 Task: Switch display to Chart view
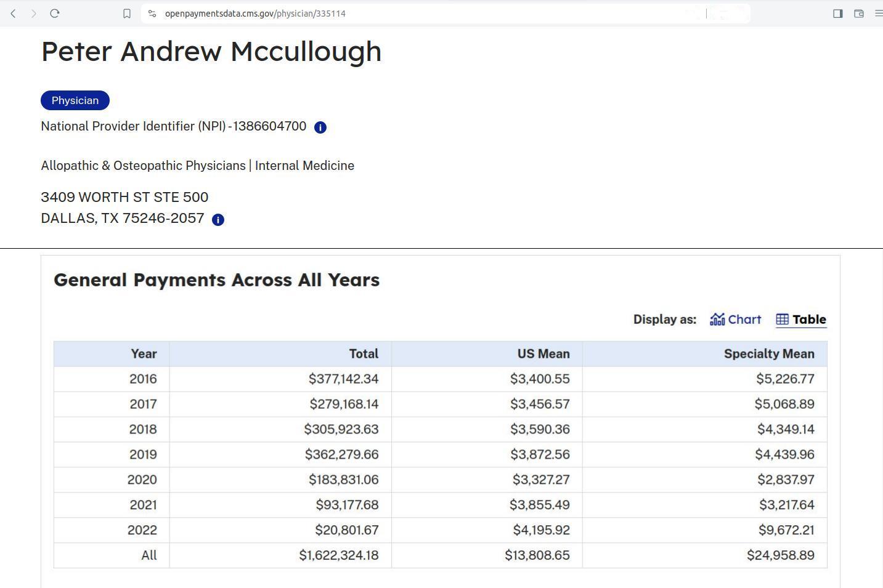[x=736, y=320]
